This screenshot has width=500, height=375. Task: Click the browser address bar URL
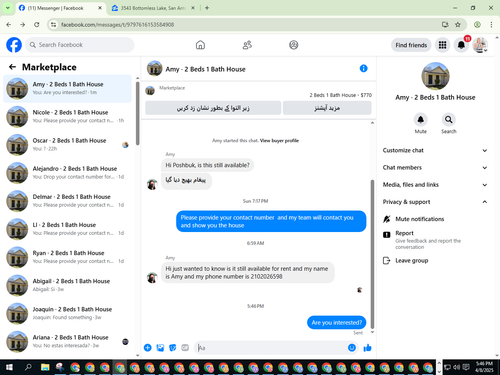pos(117,25)
